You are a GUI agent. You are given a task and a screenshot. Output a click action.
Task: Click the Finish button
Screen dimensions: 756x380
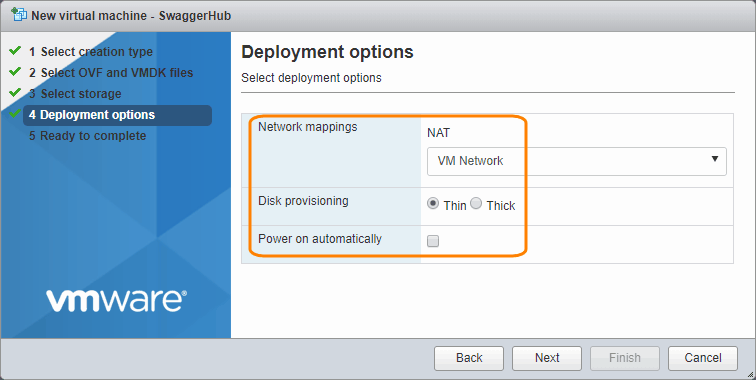pos(625,358)
